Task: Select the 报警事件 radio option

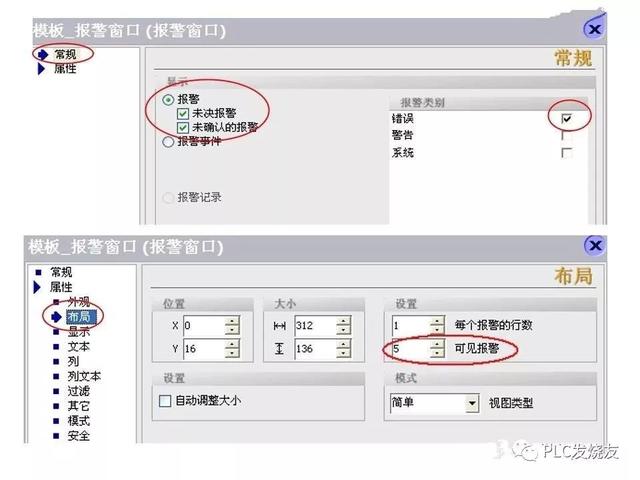Action: [x=168, y=142]
